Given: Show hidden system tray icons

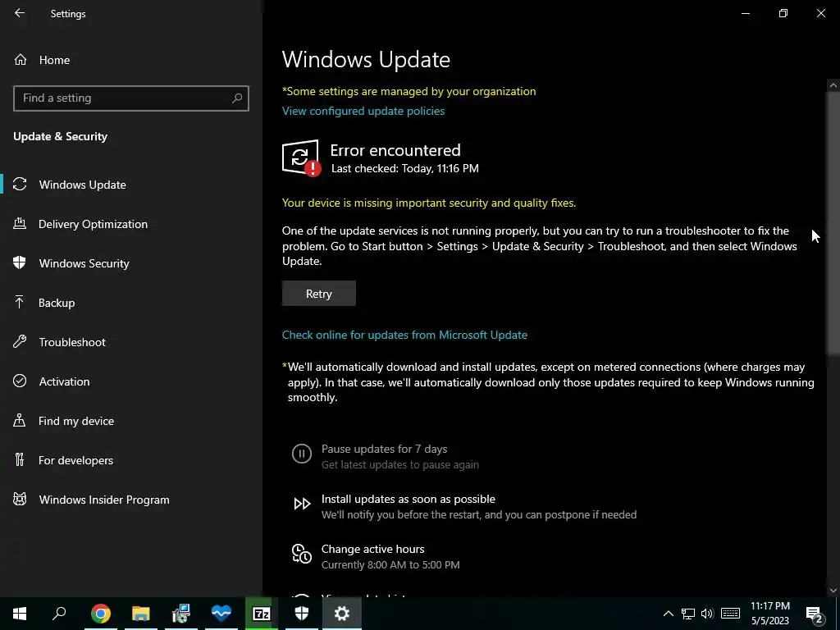Looking at the screenshot, I should 668,614.
